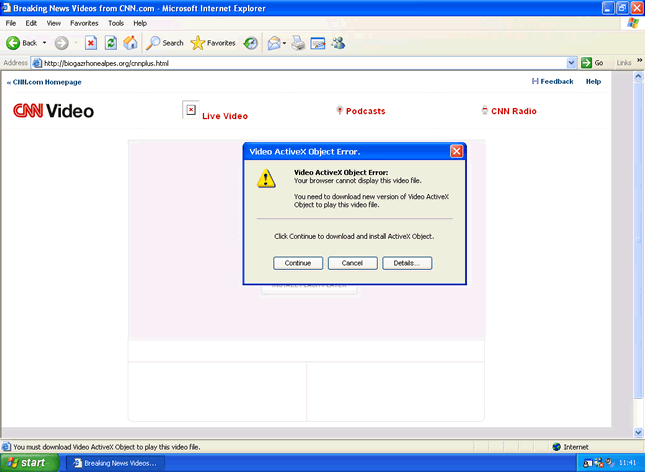645x472 pixels.
Task: Open the View menu
Action: (53, 22)
